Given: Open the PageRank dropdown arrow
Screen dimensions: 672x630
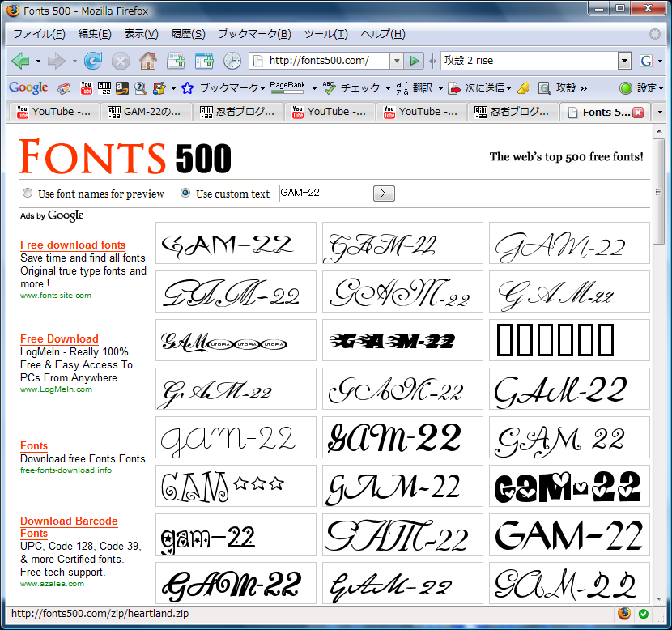Looking at the screenshot, I should [x=314, y=89].
